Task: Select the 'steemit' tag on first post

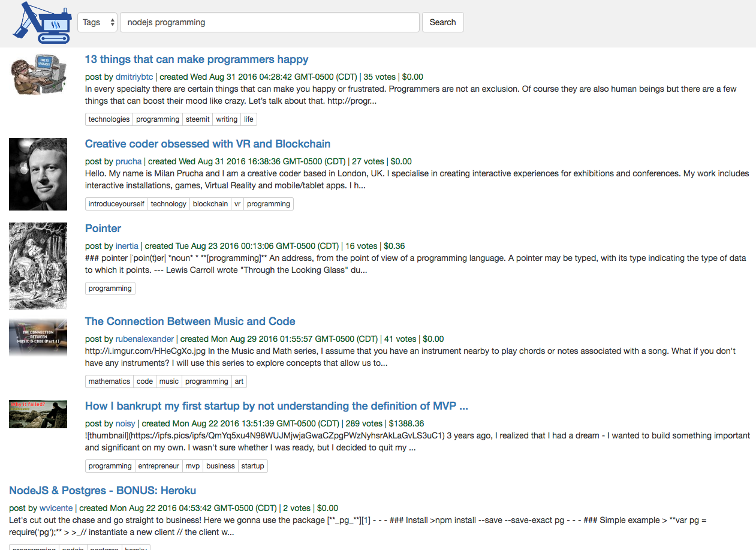Action: coord(197,119)
